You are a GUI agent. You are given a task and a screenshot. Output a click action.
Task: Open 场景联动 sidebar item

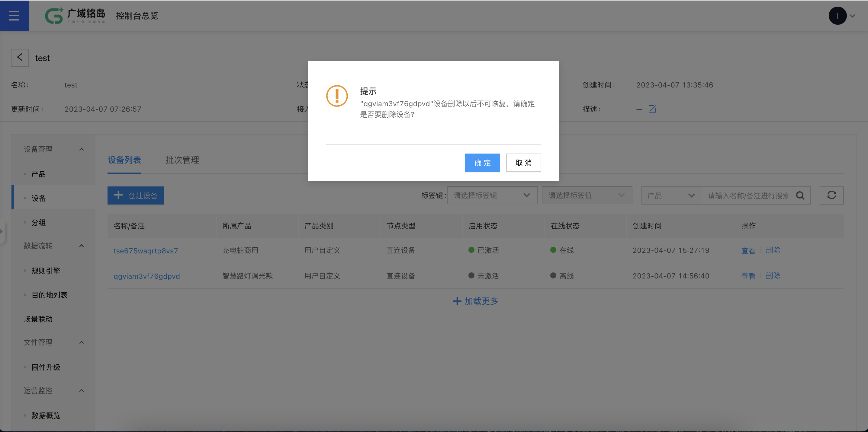point(38,319)
